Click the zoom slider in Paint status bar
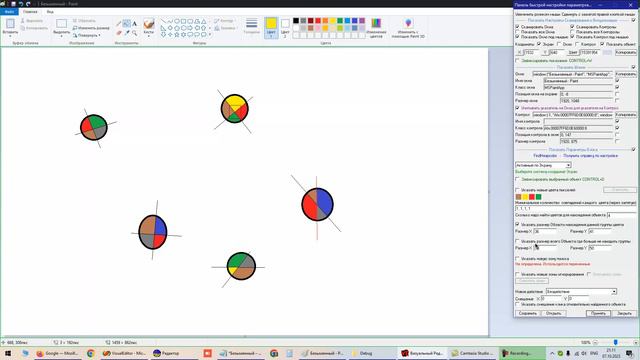The image size is (640, 360). [615, 342]
